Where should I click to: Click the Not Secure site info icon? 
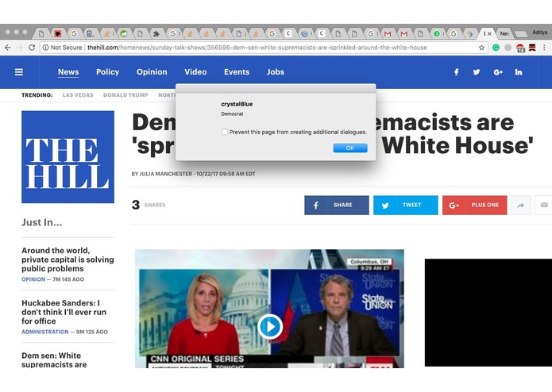(45, 48)
